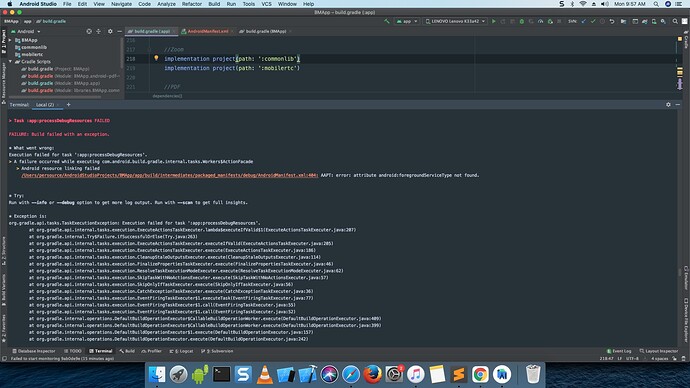
Task: Open the app run configuration dropdown
Action: tap(407, 21)
